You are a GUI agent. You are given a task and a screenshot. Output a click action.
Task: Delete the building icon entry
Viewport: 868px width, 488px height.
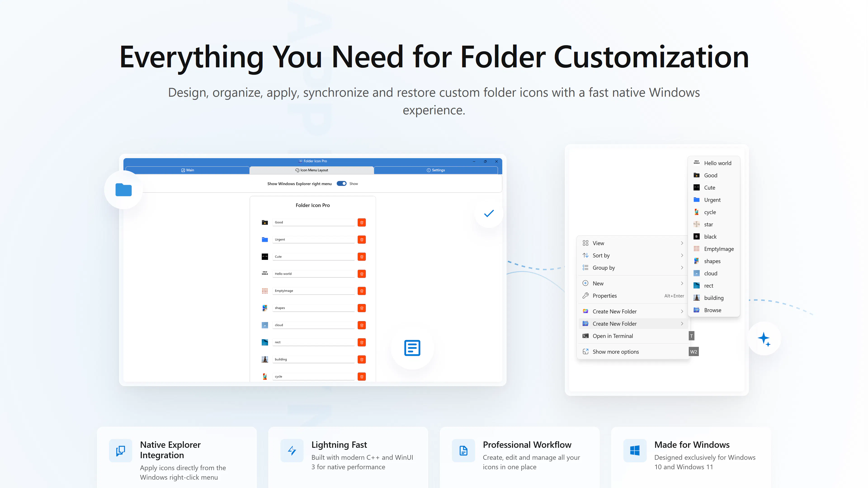click(x=362, y=360)
